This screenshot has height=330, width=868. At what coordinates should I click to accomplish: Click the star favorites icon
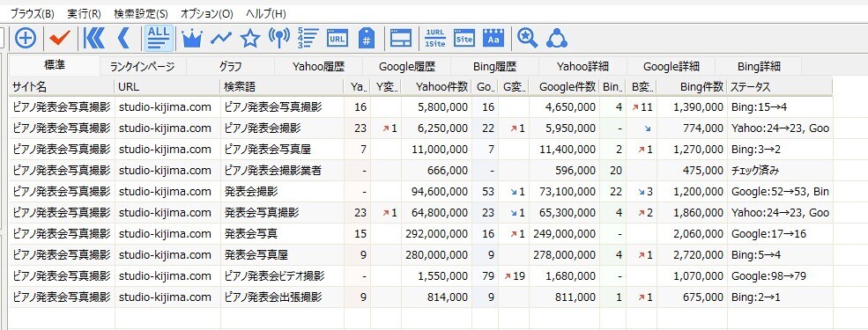coord(250,38)
